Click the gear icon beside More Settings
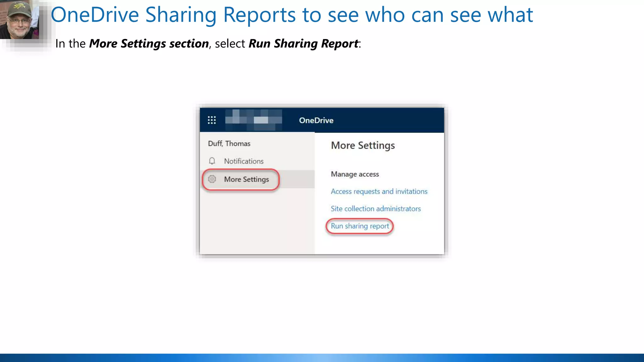 point(212,179)
